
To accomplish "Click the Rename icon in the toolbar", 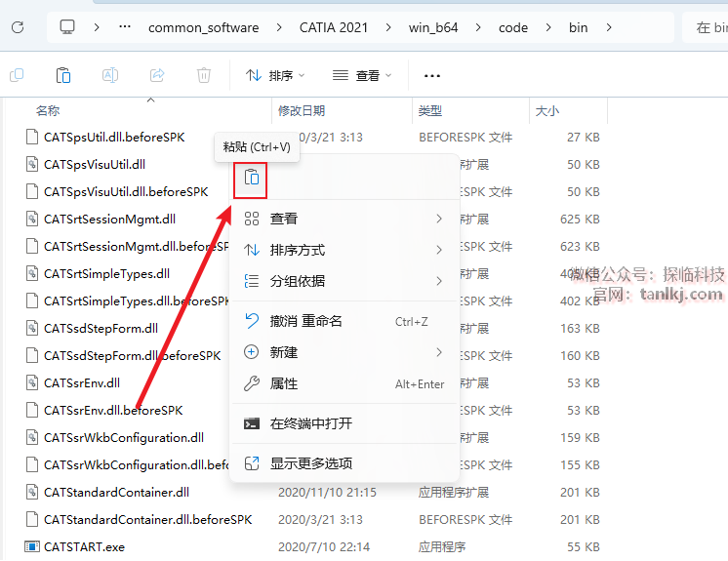I will point(110,75).
